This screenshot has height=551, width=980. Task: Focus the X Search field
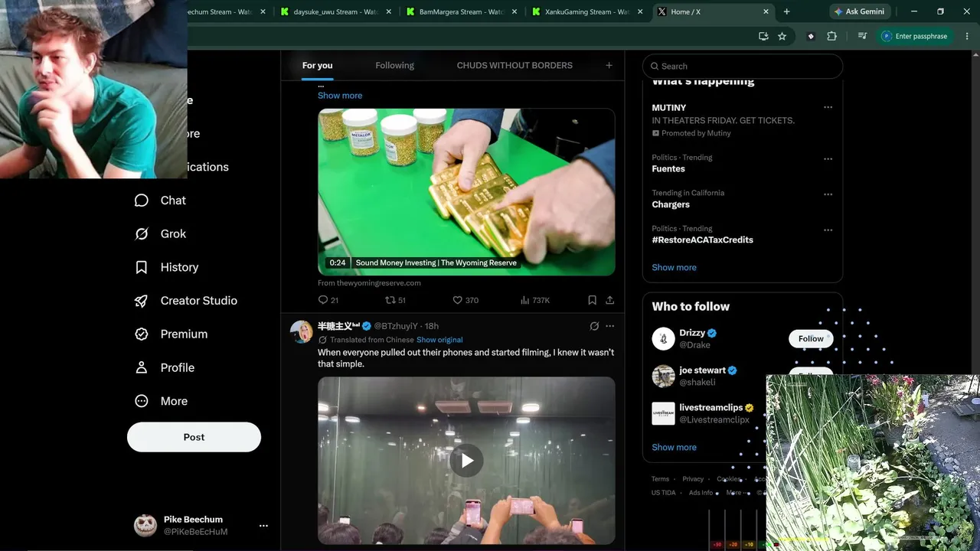pyautogui.click(x=743, y=67)
